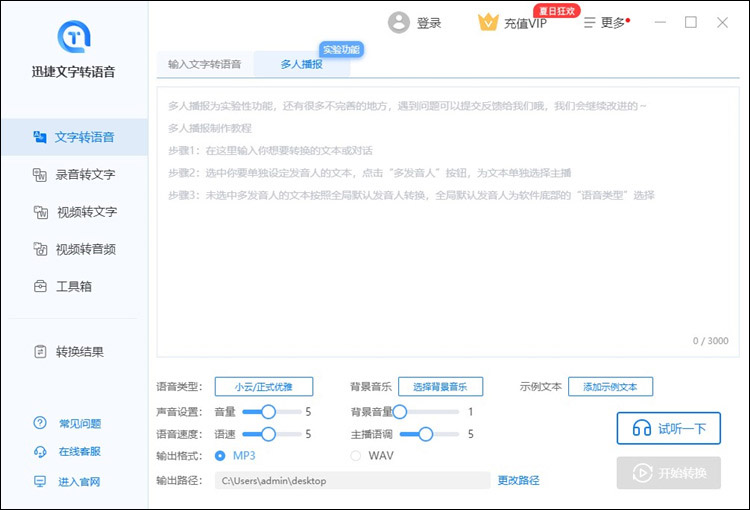Click the 0 / 3000 character counter
Viewport: 750px width, 510px height.
[x=711, y=341]
